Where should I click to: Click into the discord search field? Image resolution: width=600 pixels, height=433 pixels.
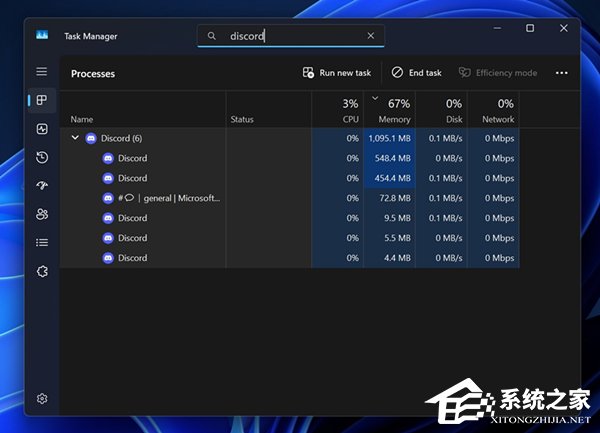click(x=291, y=36)
